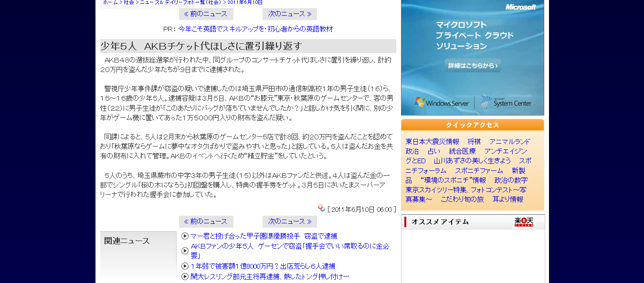Click the social bookmark icon beside the article date
Image resolution: width=644 pixels, height=283 pixels.
click(x=321, y=208)
